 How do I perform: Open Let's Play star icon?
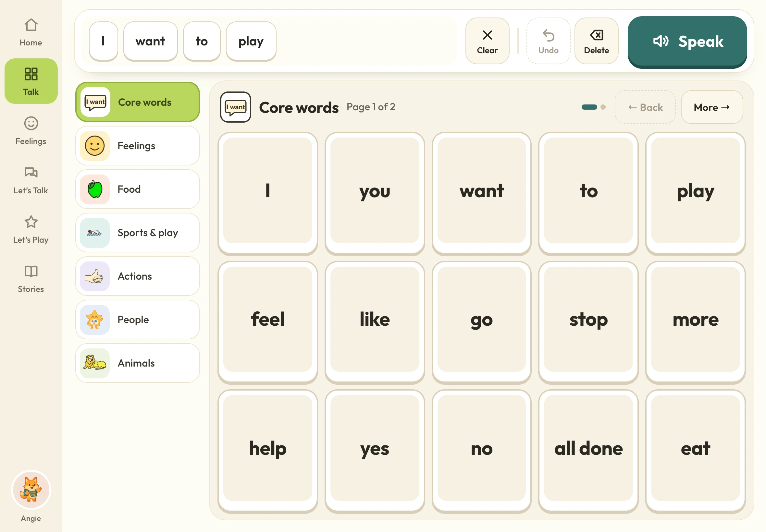[x=31, y=229]
